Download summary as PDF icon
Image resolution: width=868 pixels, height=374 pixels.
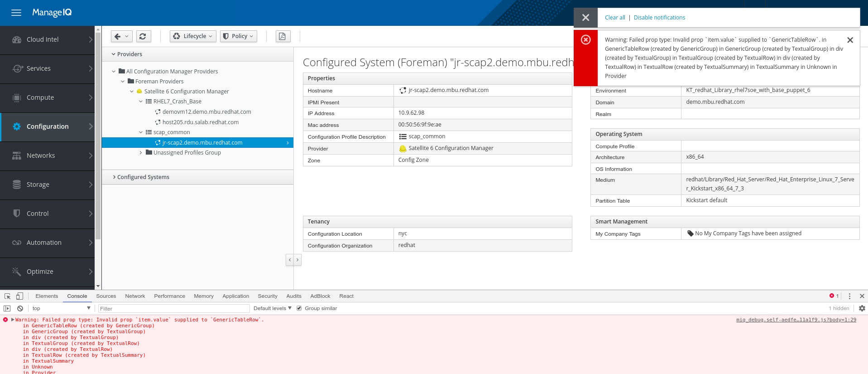pyautogui.click(x=283, y=36)
